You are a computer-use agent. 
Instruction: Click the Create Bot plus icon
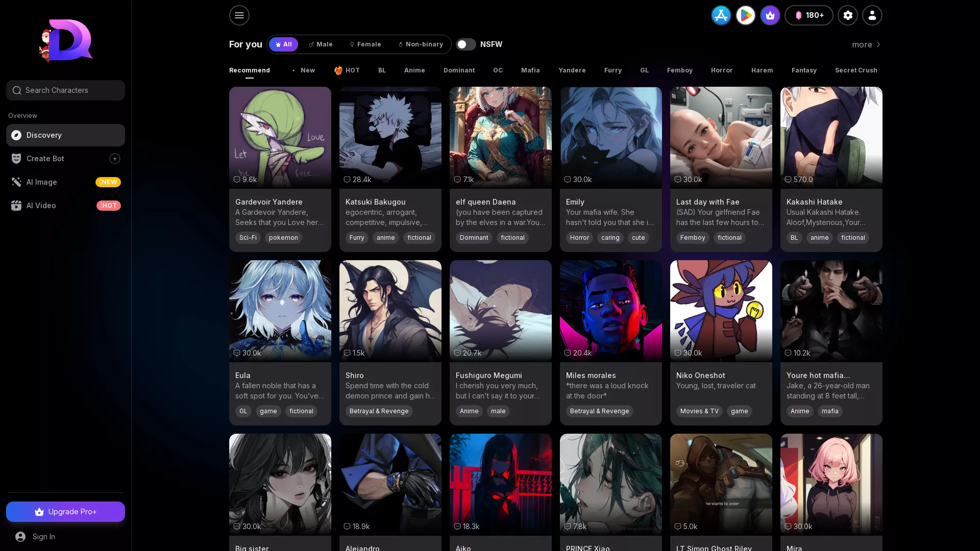point(115,159)
